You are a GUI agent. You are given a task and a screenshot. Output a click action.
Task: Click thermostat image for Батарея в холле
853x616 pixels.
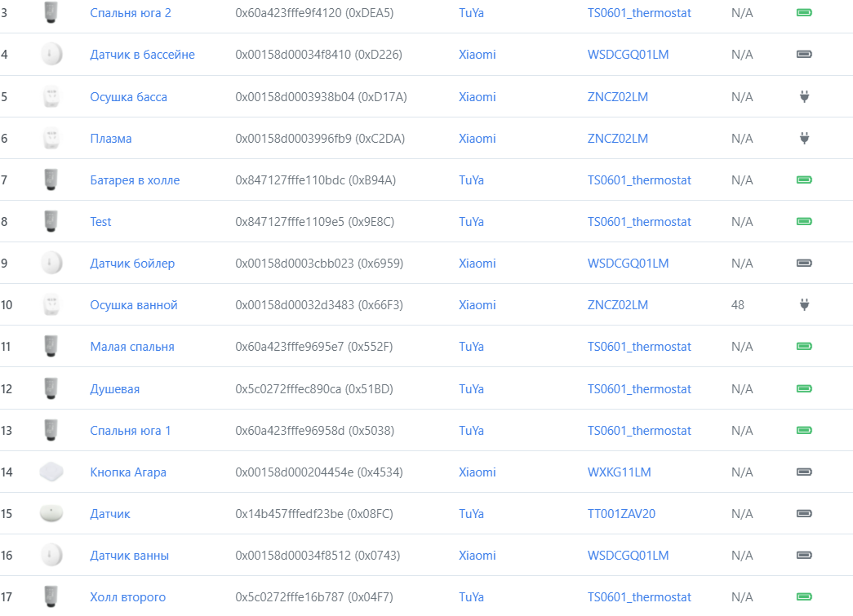click(51, 180)
